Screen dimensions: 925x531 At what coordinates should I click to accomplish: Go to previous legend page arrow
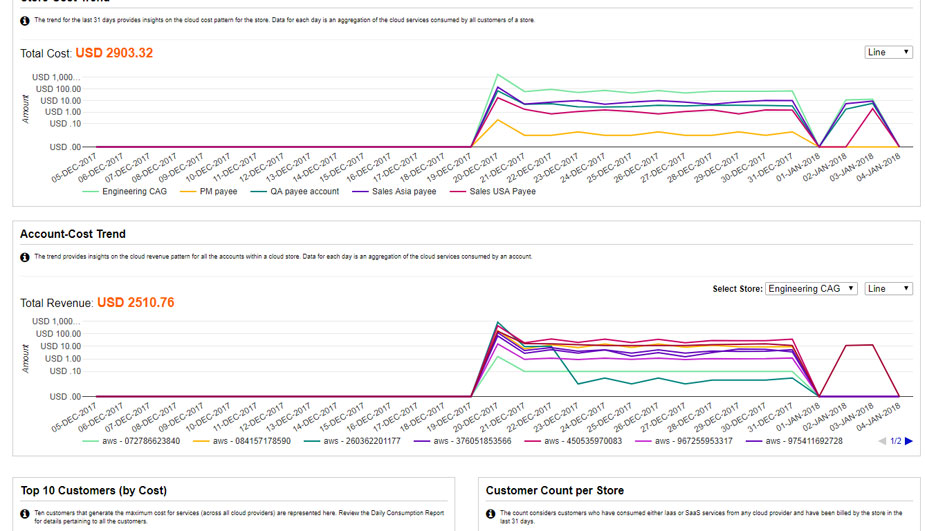coord(883,441)
